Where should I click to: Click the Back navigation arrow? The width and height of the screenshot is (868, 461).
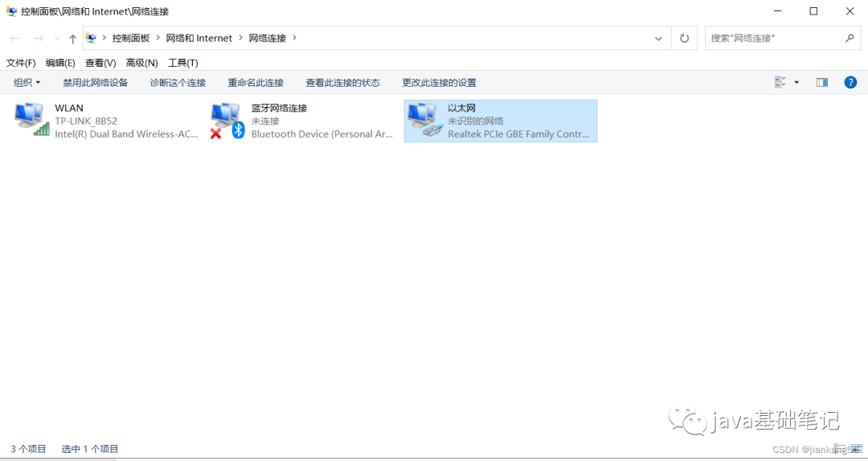(x=15, y=39)
